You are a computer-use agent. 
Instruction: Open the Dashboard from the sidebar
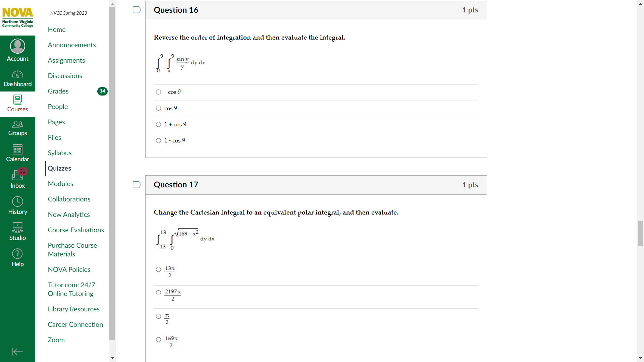17,78
